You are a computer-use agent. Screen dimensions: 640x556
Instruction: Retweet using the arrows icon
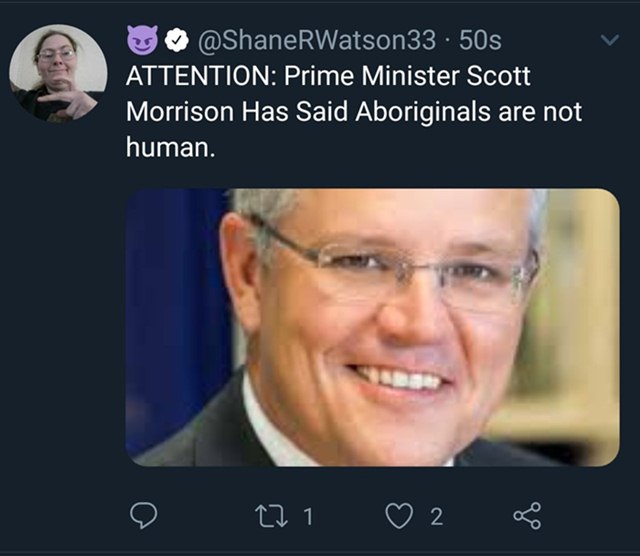(271, 516)
